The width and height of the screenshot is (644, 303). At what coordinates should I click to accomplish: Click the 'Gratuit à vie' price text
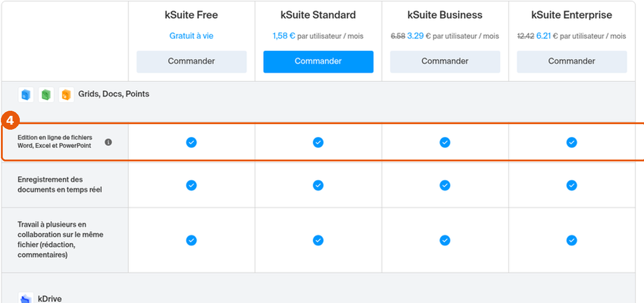click(191, 36)
